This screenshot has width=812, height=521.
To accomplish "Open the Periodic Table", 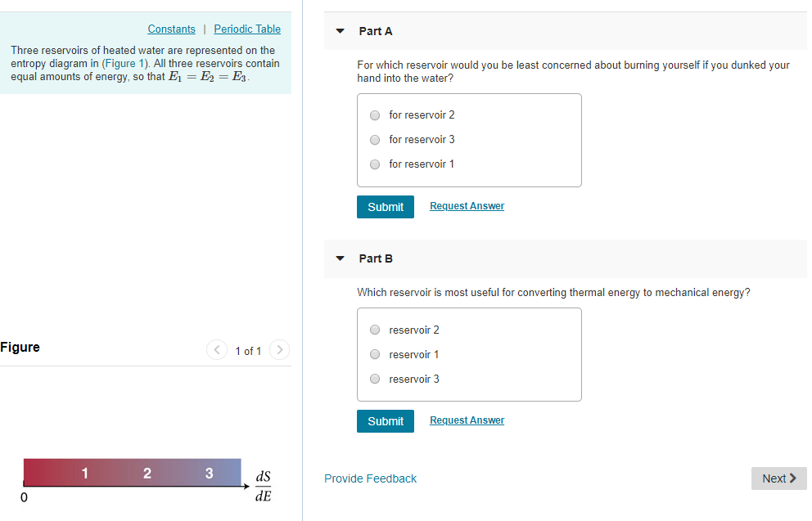I will tap(247, 29).
